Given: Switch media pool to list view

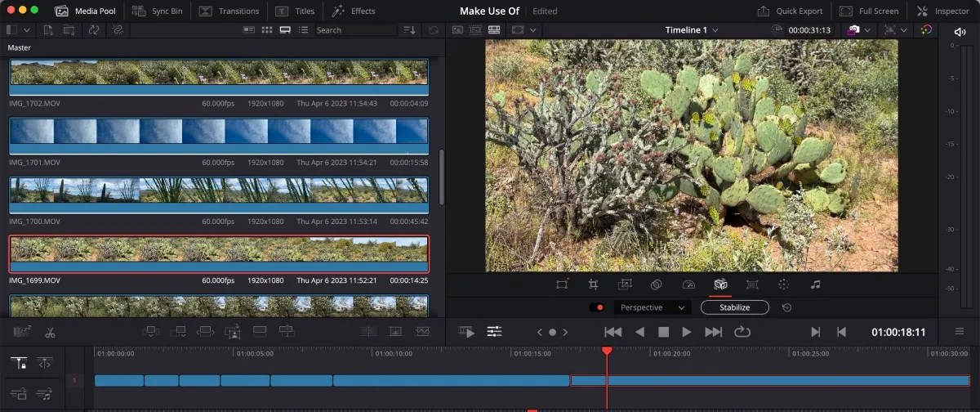Looking at the screenshot, I should coord(304,29).
